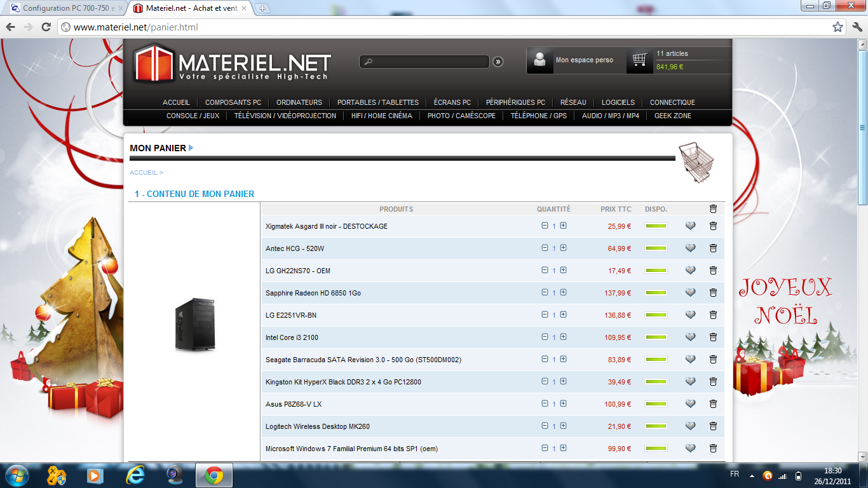This screenshot has width=868, height=488.
Task: Open Seagate Barracuda 500 Go product link
Action: (x=363, y=360)
